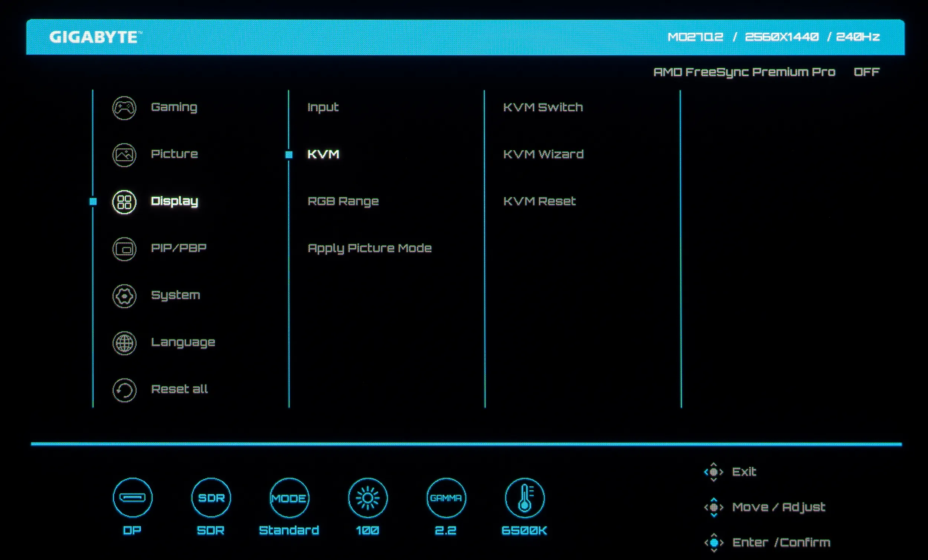Choose KVM Switch option
928x560 pixels.
pyautogui.click(x=543, y=107)
